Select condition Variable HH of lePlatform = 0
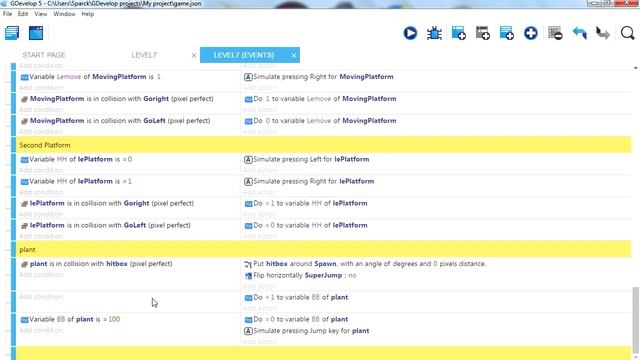Screen dimensions: 640x360 pyautogui.click(x=76, y=159)
